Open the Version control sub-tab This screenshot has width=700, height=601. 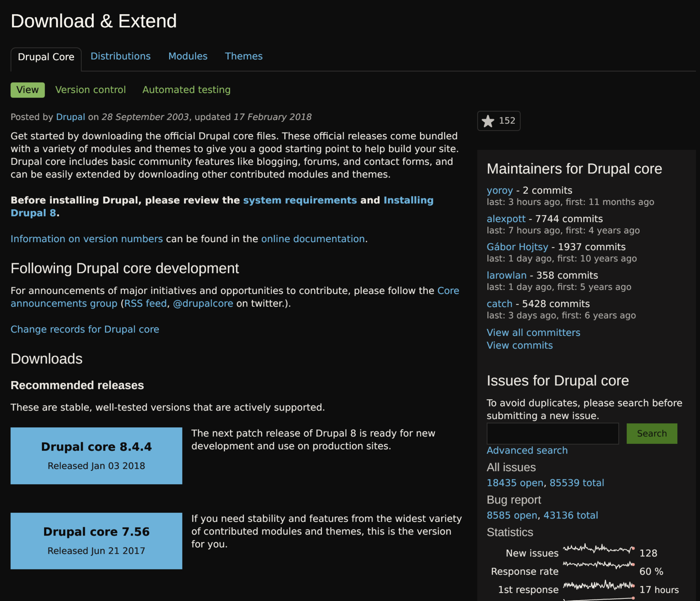click(90, 90)
